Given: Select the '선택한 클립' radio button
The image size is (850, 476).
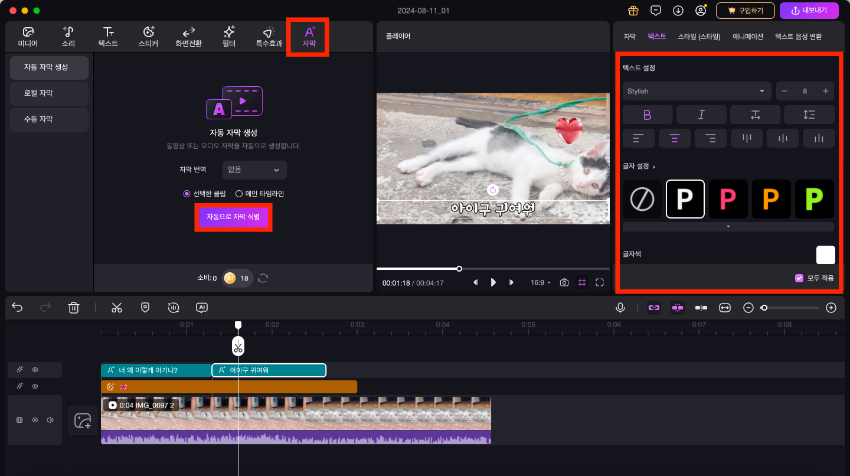Looking at the screenshot, I should tap(186, 193).
